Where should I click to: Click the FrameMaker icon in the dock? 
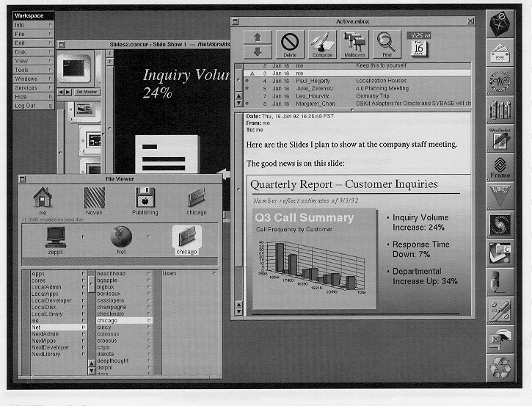pyautogui.click(x=500, y=165)
